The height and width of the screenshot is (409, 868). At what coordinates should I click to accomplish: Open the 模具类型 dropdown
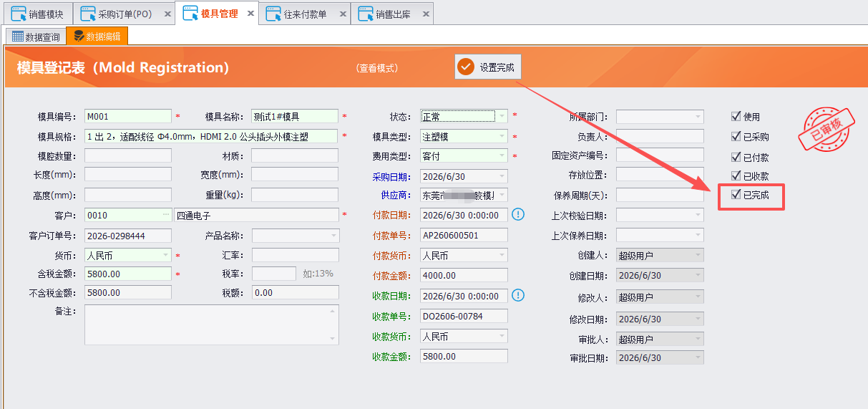(502, 136)
